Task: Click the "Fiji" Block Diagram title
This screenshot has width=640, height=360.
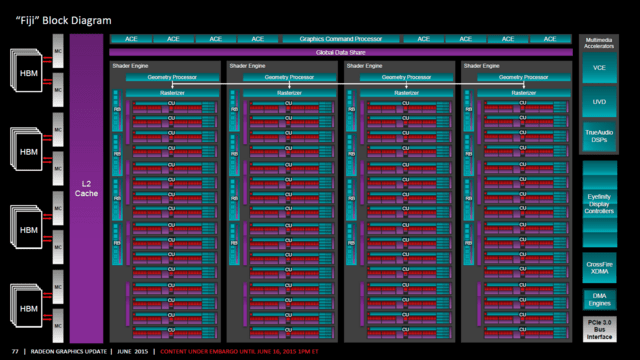Action: pyautogui.click(x=63, y=20)
